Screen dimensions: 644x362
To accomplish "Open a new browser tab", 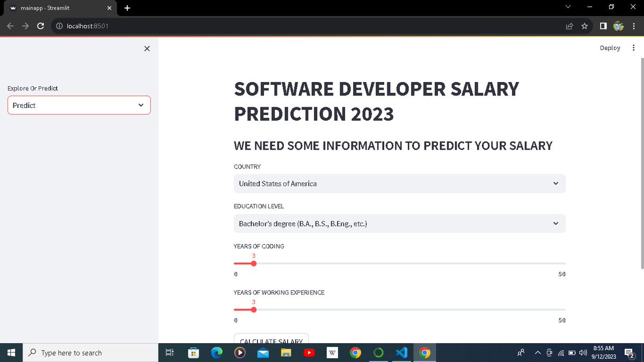I will click(x=127, y=8).
